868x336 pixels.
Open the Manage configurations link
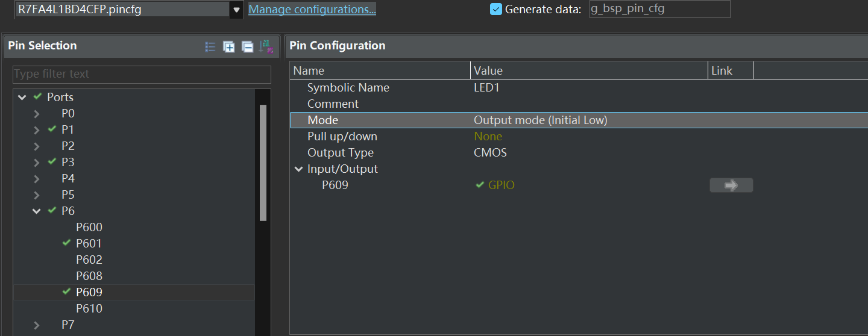(x=312, y=9)
